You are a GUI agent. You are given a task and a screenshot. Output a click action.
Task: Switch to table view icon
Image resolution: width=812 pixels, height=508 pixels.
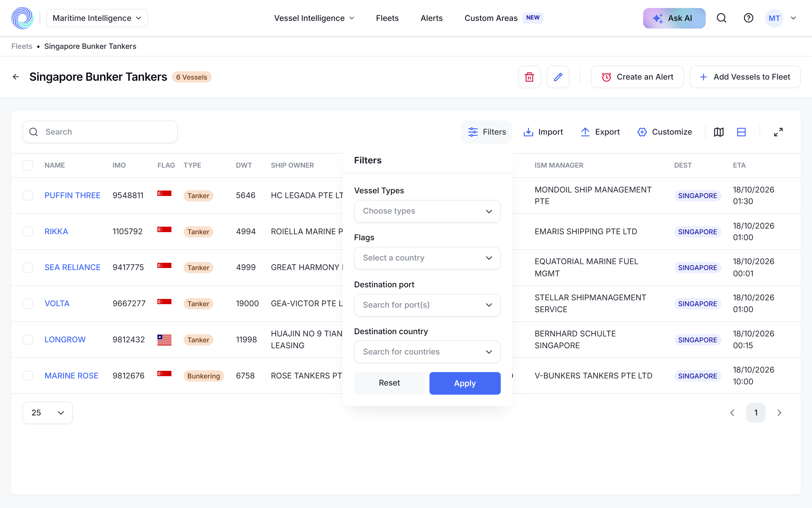741,132
